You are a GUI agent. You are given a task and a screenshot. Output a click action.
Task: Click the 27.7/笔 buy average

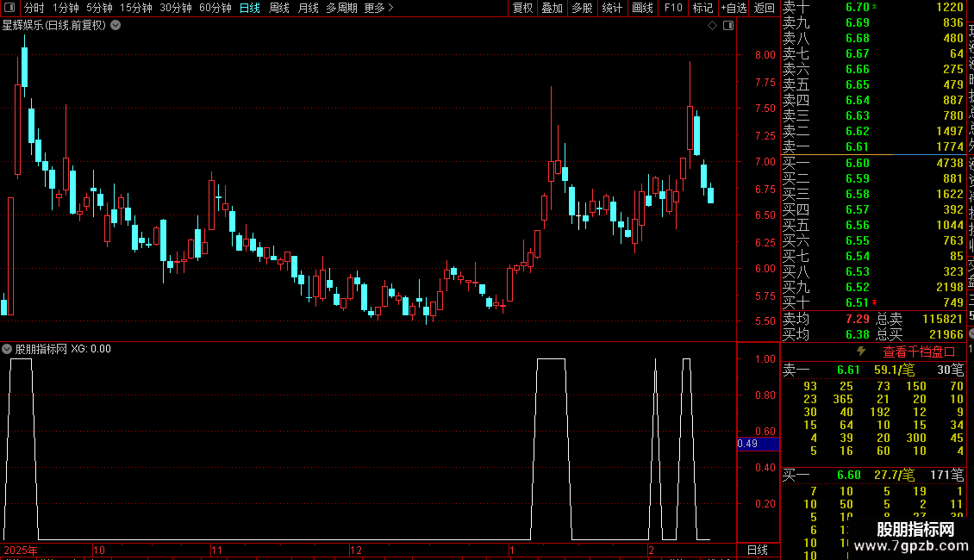(x=894, y=476)
